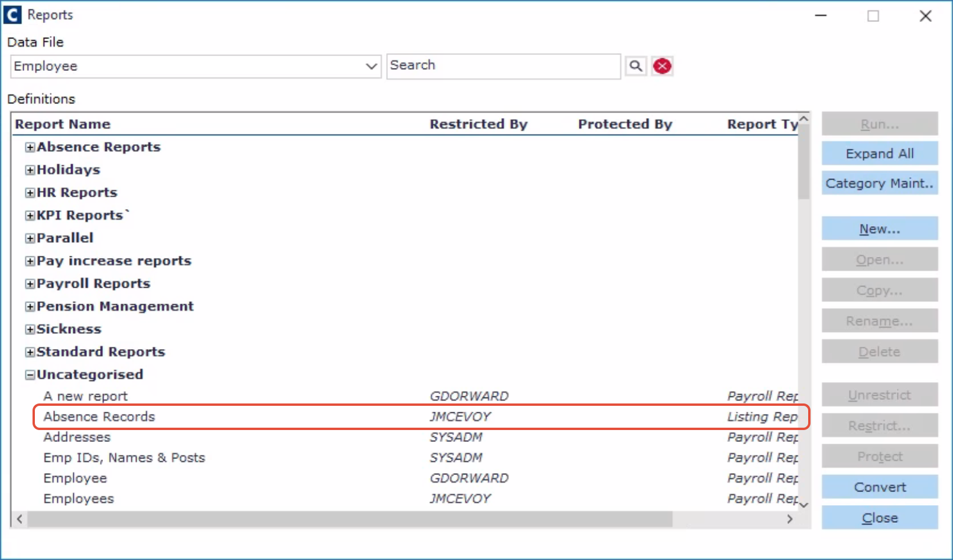Select the 'Employees' report row
Viewport: 953px width, 560px height.
click(x=405, y=499)
